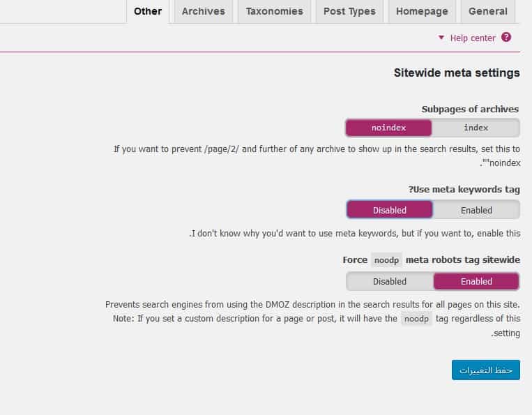Set subpages of archives to noindex

click(388, 128)
